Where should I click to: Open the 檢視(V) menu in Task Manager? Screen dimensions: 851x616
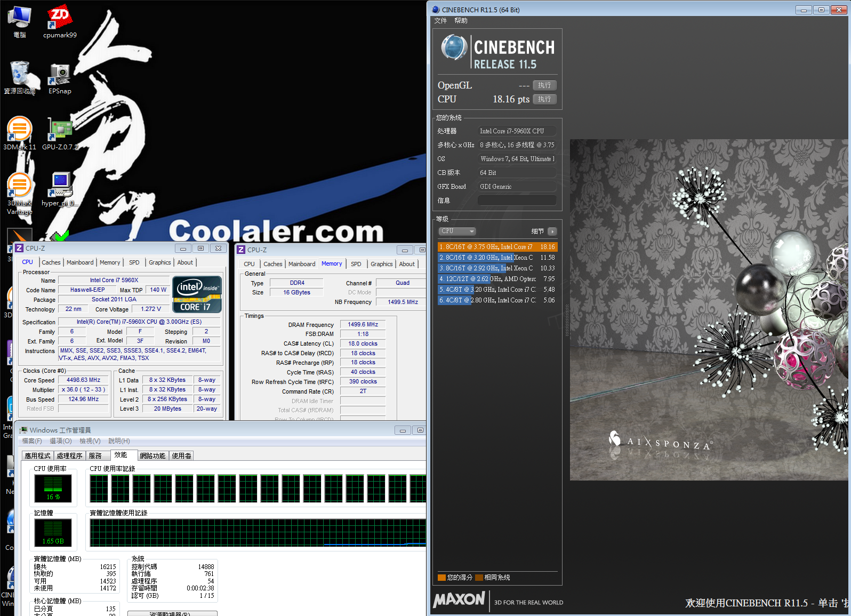90,441
